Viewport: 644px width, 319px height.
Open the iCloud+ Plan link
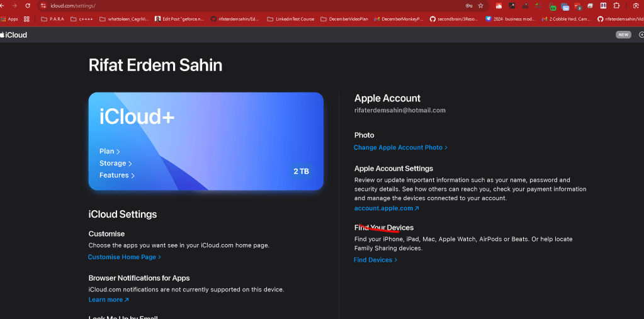[110, 152]
